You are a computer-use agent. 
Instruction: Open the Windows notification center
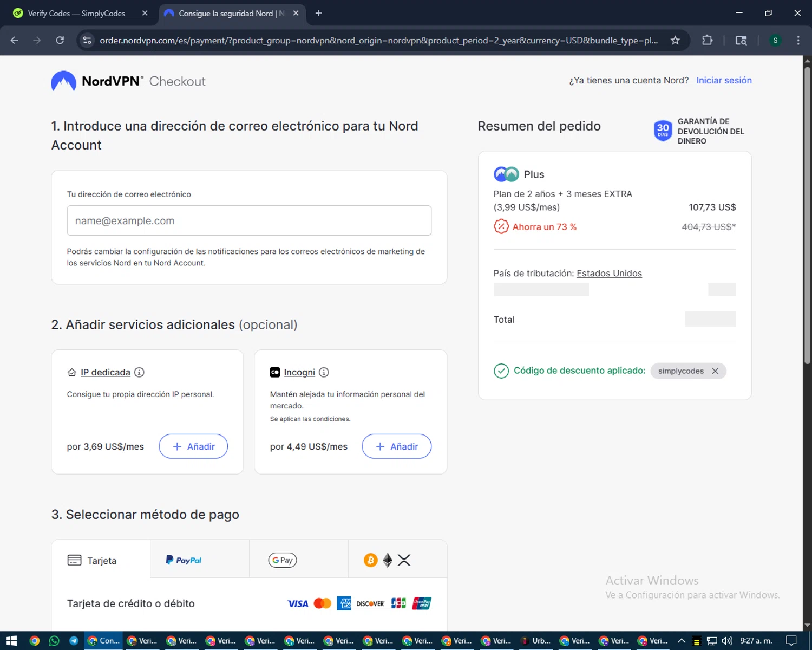(791, 641)
